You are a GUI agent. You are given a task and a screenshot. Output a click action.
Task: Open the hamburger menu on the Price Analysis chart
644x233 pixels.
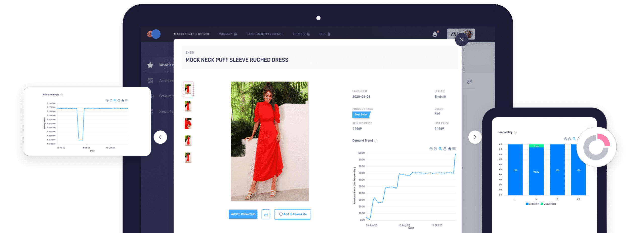tap(126, 100)
